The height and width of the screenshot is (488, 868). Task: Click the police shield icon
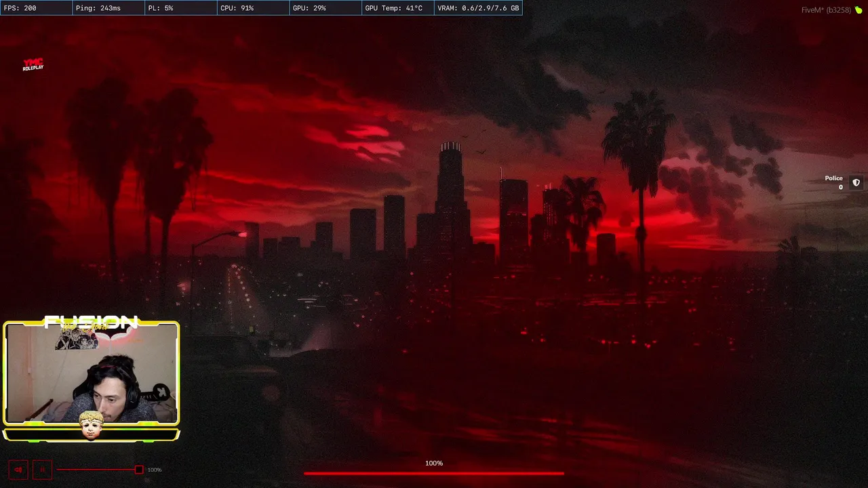click(x=856, y=182)
